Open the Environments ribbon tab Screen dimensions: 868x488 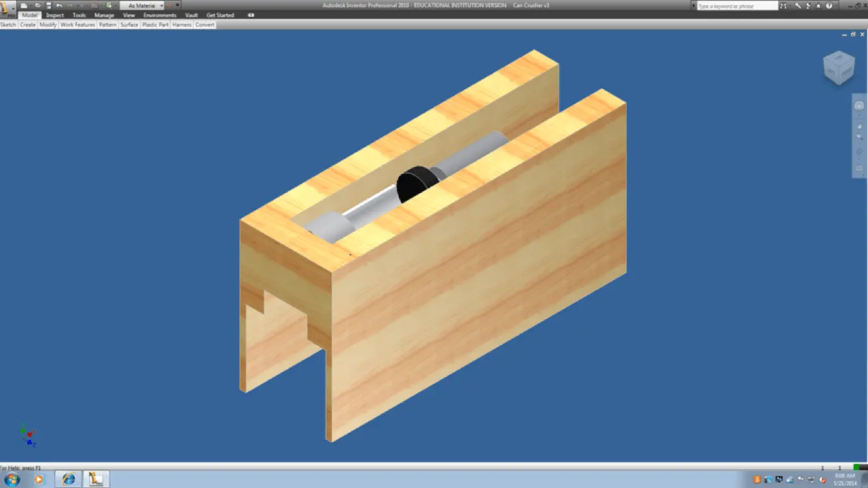(x=160, y=15)
